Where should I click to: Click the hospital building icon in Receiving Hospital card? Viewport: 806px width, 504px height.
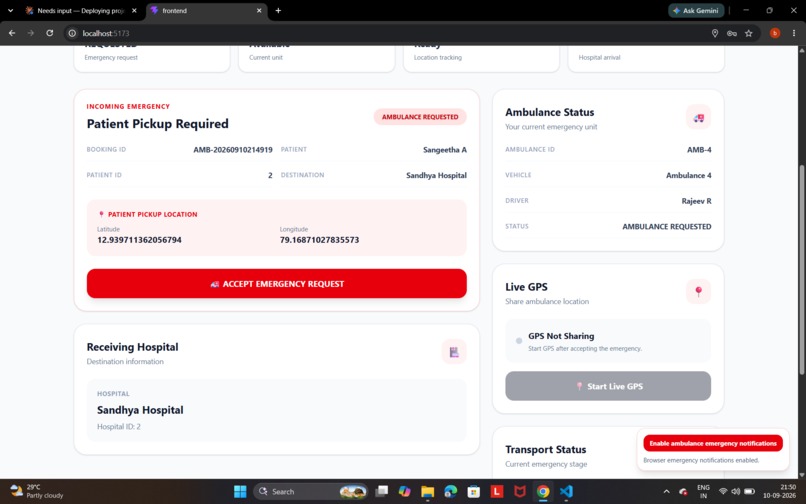pyautogui.click(x=454, y=352)
